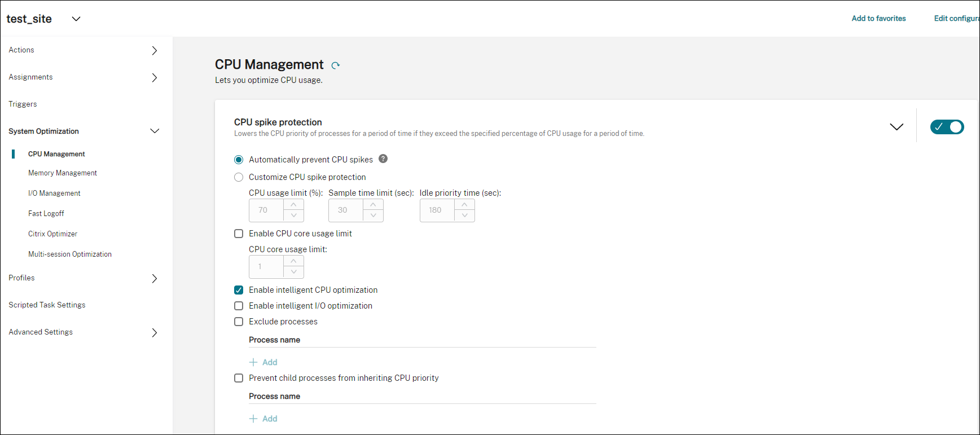980x435 pixels.
Task: Click the plus icon under Exclude processes
Action: 253,362
